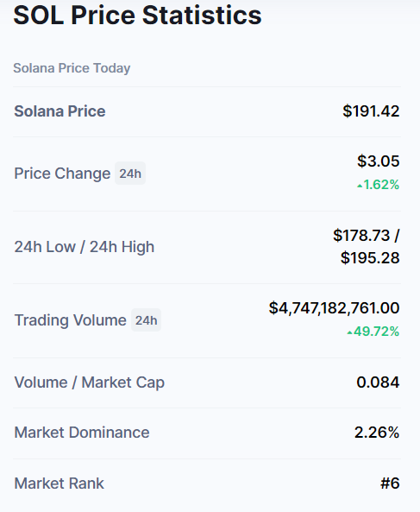Click the $191.42 price value
The image size is (420, 512).
(x=371, y=111)
